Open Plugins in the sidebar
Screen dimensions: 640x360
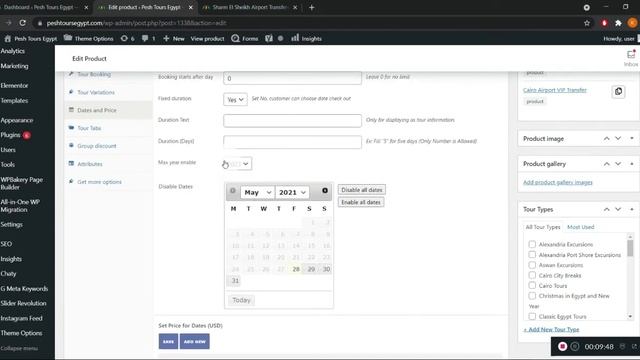click(15, 135)
